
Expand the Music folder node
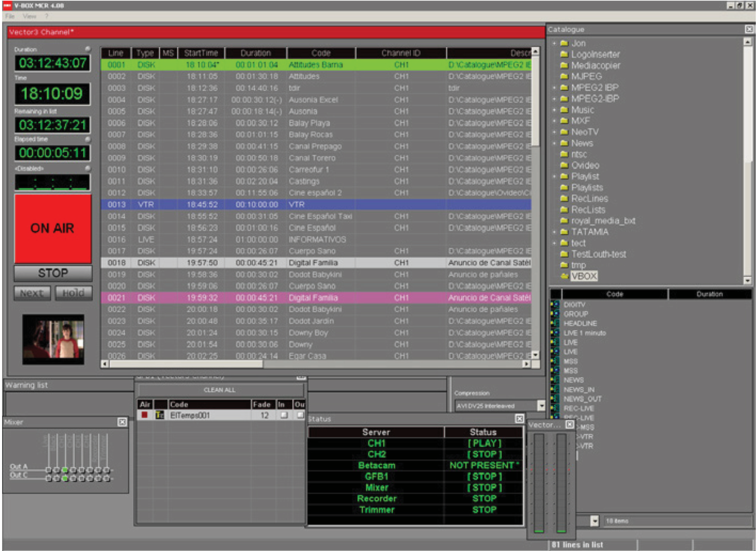tap(554, 110)
